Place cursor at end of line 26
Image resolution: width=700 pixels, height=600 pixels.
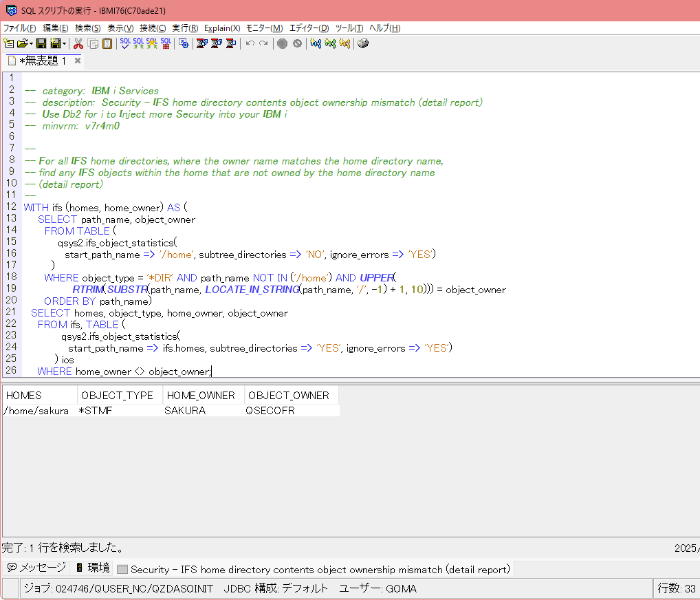[212, 372]
